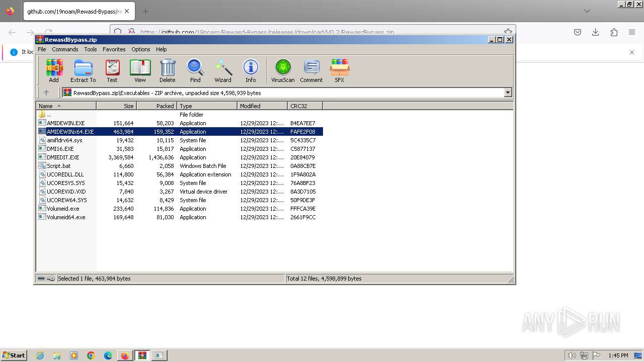Open Firefox list all tabs dropdown
The width and height of the screenshot is (644, 362).
pyautogui.click(x=587, y=11)
